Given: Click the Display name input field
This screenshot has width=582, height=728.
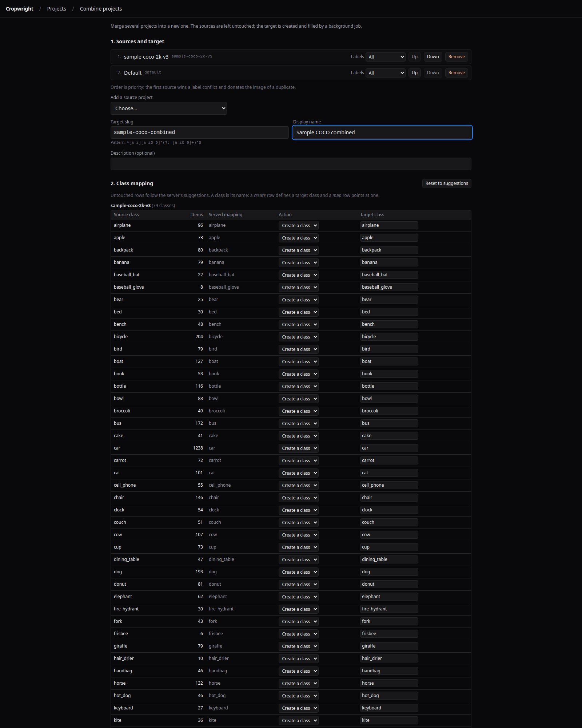Looking at the screenshot, I should 382,132.
